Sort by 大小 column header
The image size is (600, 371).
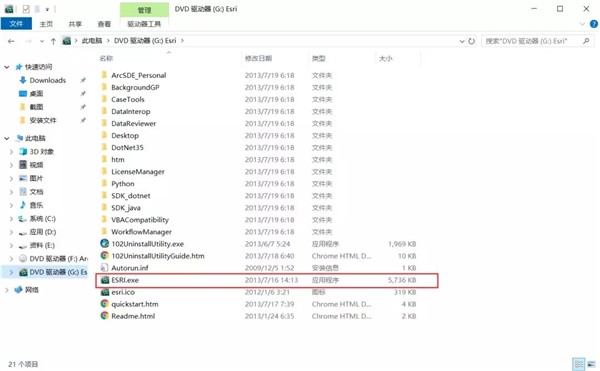(x=385, y=58)
